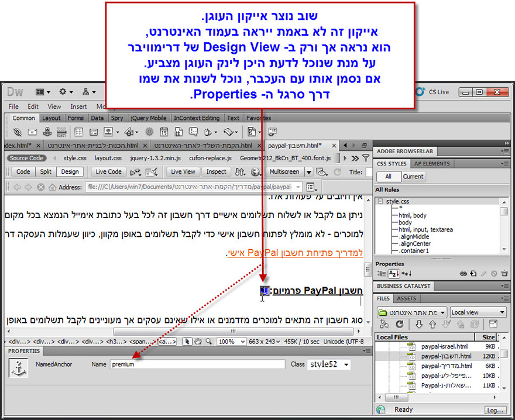The width and height of the screenshot is (515, 420).
Task: Click the Get Files down arrow
Action: (419, 325)
